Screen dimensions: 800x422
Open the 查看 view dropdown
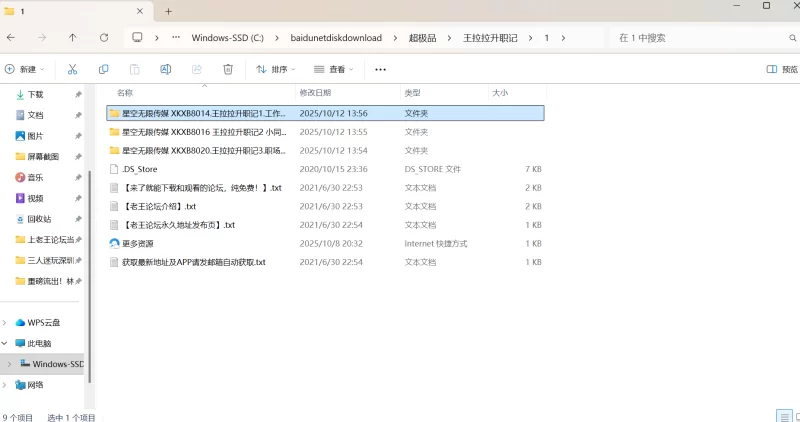click(x=334, y=69)
